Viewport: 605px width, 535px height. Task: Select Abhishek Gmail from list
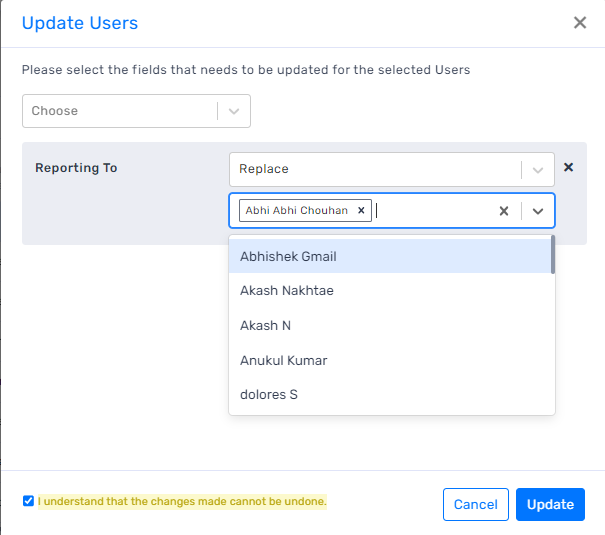pos(390,256)
